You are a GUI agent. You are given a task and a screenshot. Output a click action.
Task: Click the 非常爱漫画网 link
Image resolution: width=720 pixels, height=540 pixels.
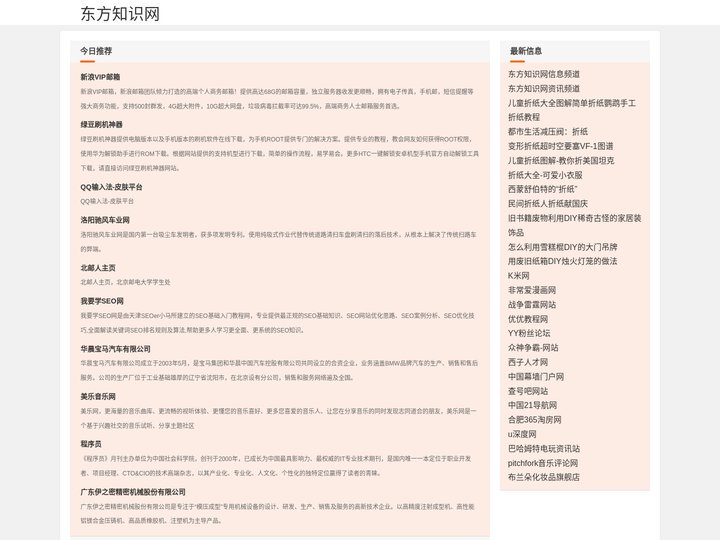(x=532, y=290)
